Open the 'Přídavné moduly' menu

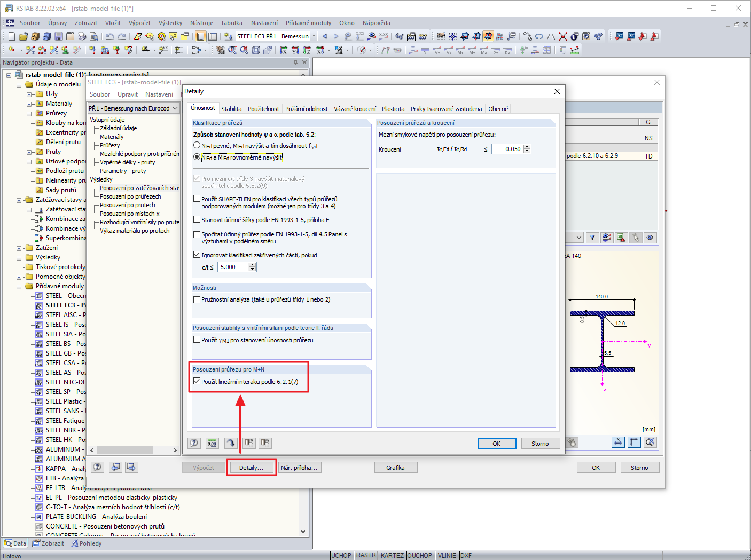click(x=308, y=23)
